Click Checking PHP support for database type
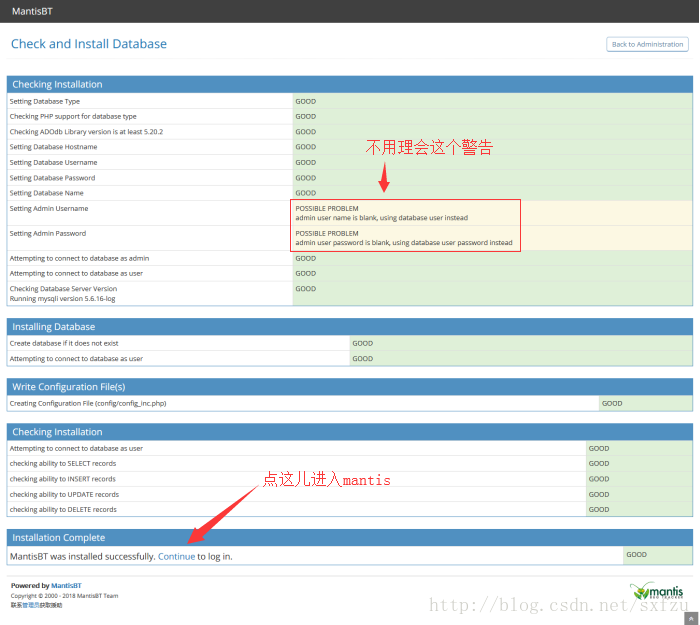The height and width of the screenshot is (625, 700). 73,116
